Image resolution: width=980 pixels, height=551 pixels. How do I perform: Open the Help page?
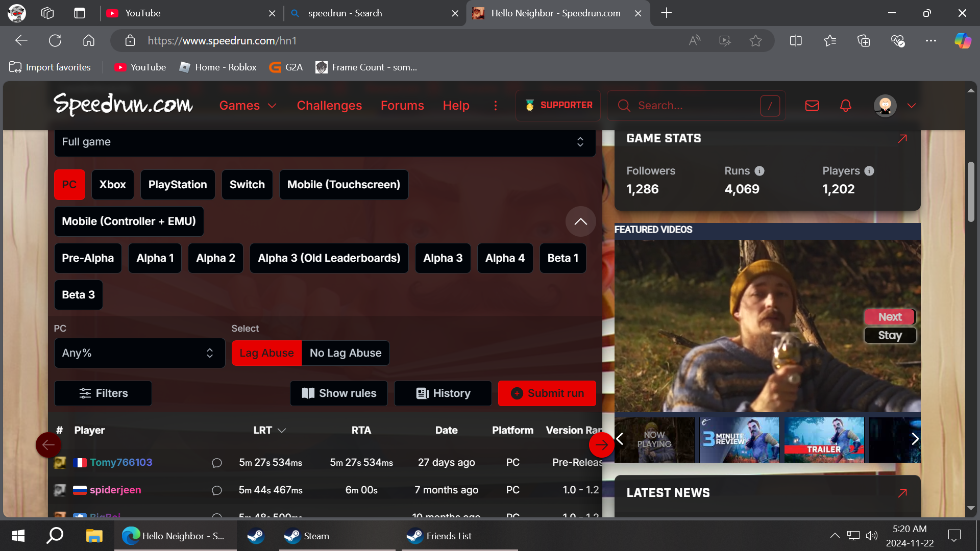click(456, 106)
